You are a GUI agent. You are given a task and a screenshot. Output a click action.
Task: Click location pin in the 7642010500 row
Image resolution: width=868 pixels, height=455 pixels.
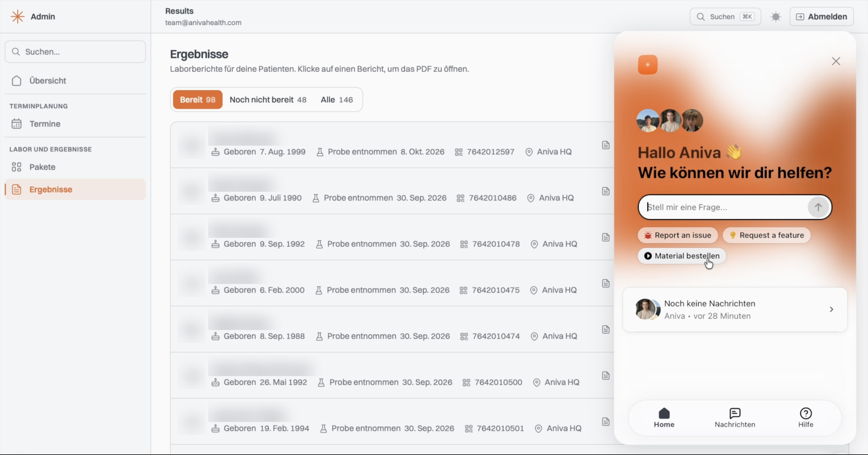click(x=537, y=383)
